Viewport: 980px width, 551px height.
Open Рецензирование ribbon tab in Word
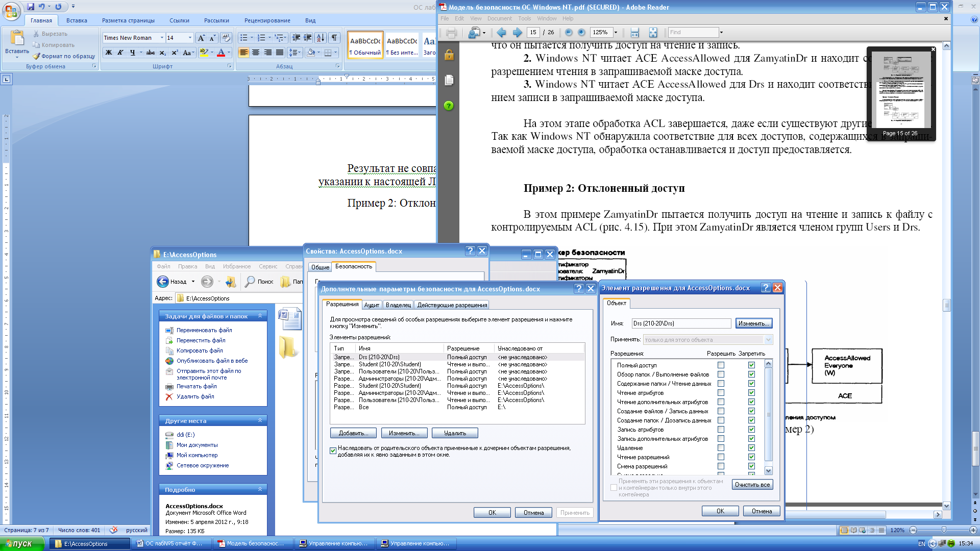point(267,20)
